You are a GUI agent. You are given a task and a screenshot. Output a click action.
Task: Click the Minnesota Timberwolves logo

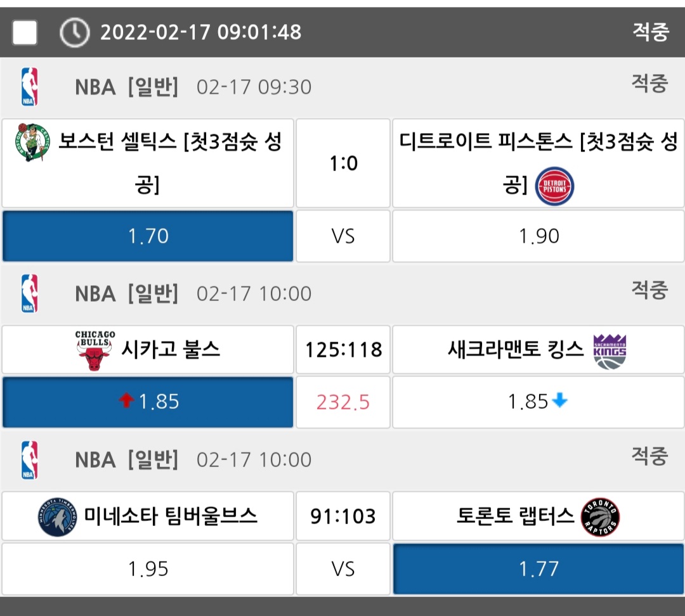pyautogui.click(x=57, y=517)
